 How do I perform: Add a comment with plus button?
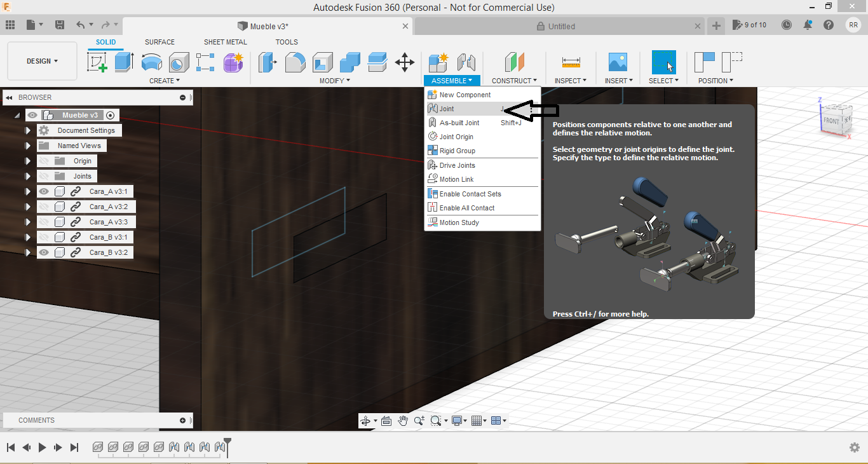tap(183, 420)
